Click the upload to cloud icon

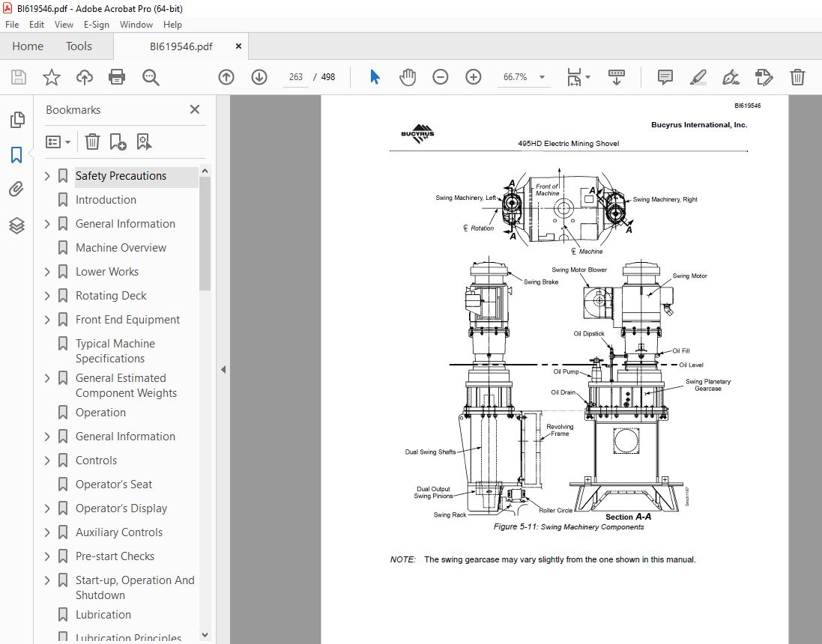click(x=85, y=77)
